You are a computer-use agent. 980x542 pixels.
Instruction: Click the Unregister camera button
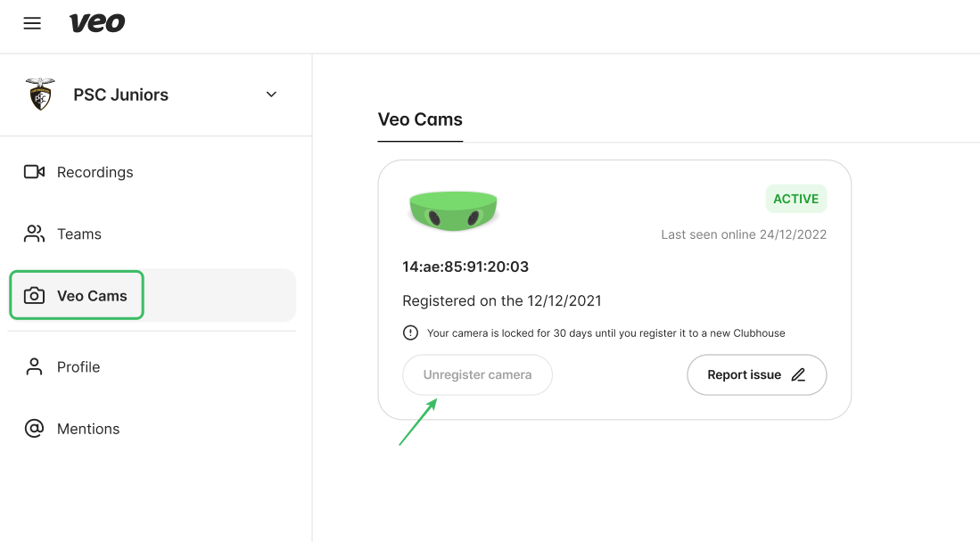[x=477, y=375]
